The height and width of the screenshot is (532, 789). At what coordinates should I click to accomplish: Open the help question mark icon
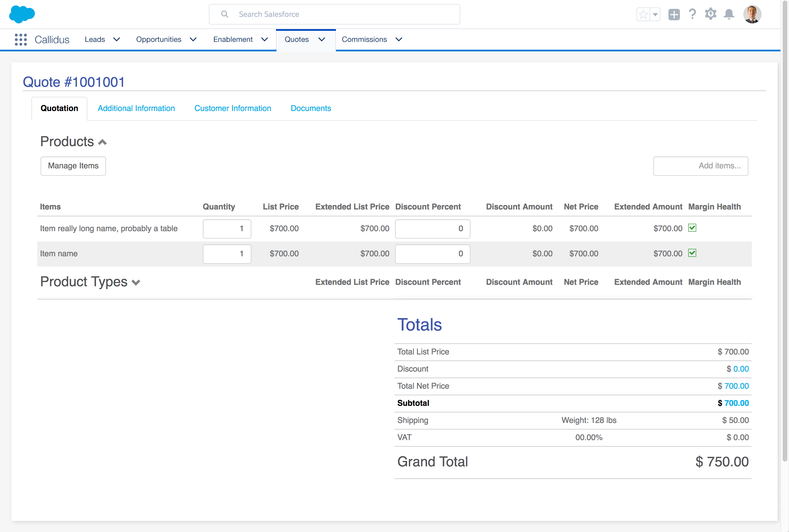692,14
